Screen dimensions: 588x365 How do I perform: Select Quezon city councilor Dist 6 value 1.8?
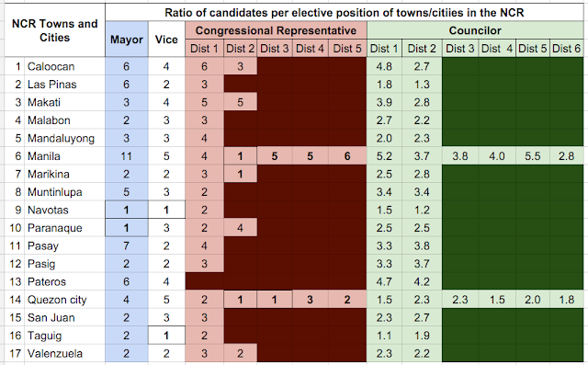click(567, 300)
